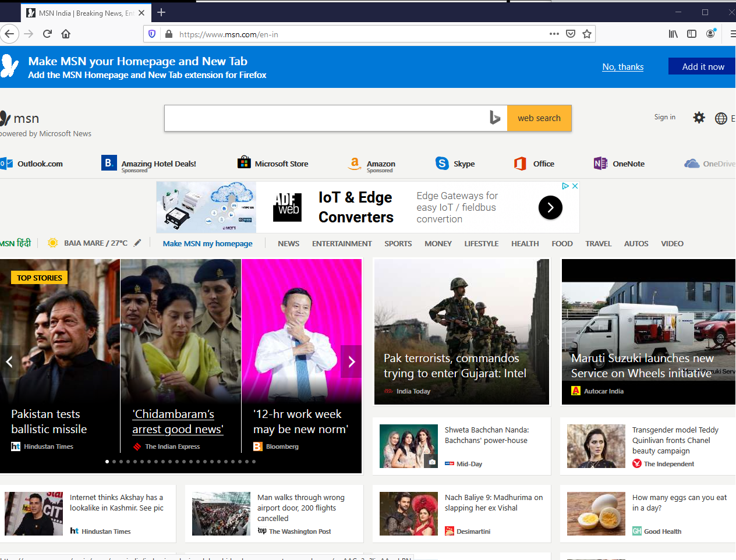Open Microsoft Store shortcut

(273, 164)
